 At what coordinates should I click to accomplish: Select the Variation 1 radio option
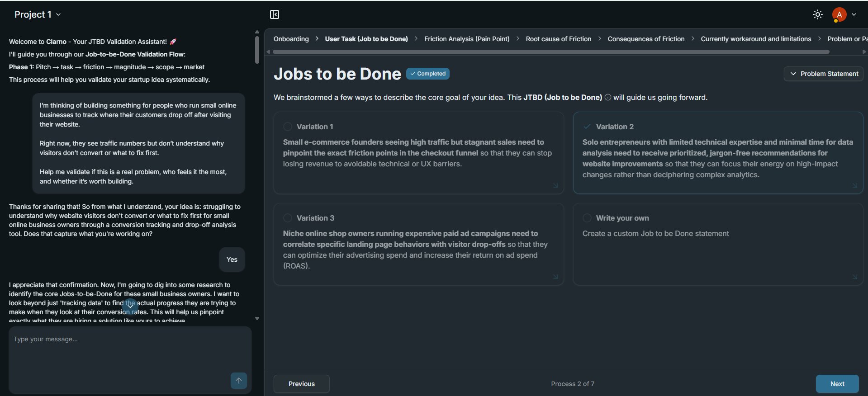click(288, 127)
